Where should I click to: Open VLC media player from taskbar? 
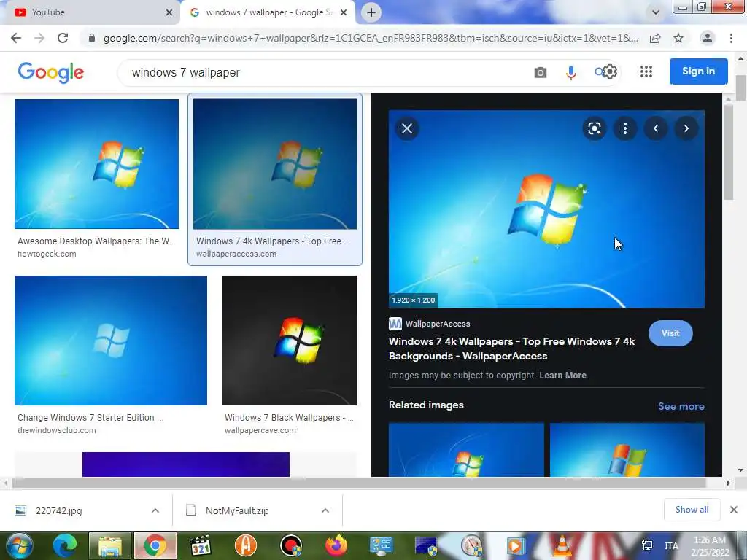coord(561,545)
